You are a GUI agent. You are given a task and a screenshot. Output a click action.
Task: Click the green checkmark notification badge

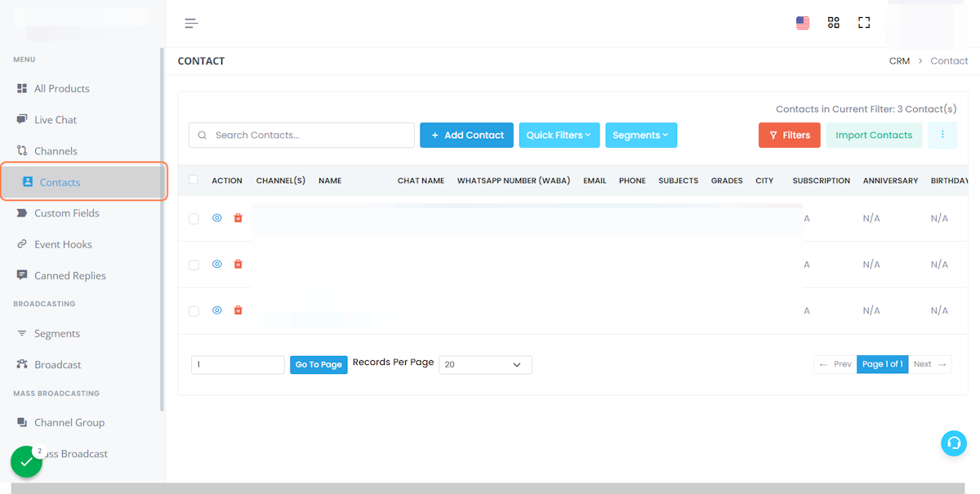coord(26,462)
